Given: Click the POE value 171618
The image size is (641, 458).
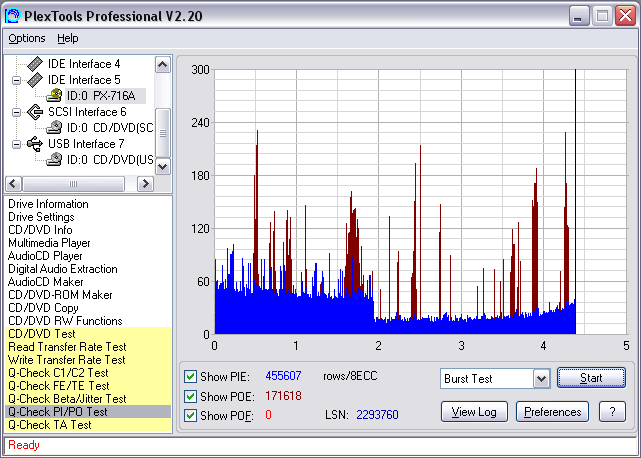Looking at the screenshot, I should tap(283, 396).
